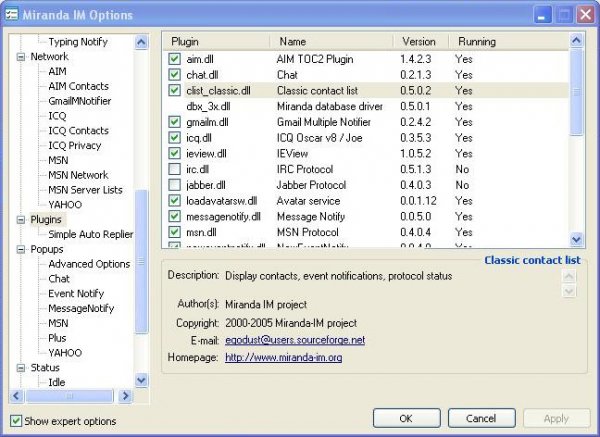Open the http://www.miranda-im.org homepage link

pos(284,357)
